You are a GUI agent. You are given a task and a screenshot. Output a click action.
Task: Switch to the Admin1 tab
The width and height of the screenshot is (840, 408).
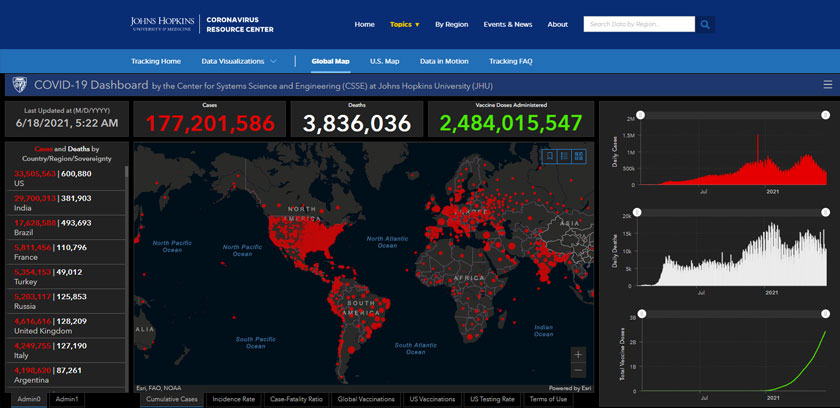coord(68,399)
